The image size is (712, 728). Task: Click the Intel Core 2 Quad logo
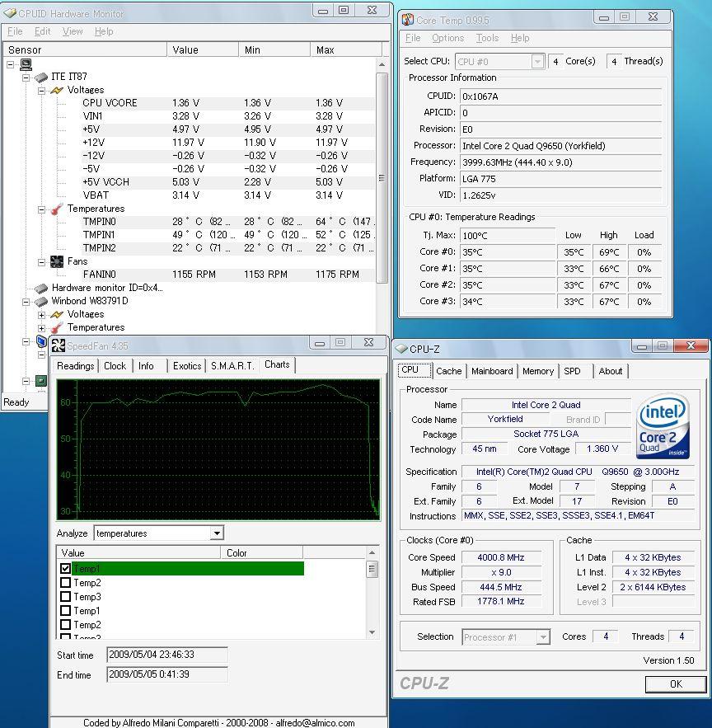[x=663, y=426]
